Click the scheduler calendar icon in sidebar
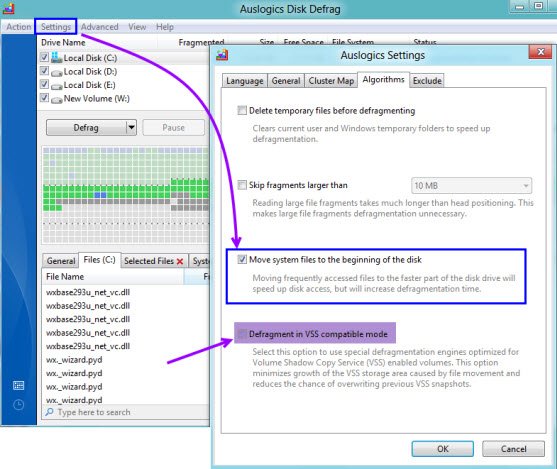557x469 pixels. tap(18, 386)
